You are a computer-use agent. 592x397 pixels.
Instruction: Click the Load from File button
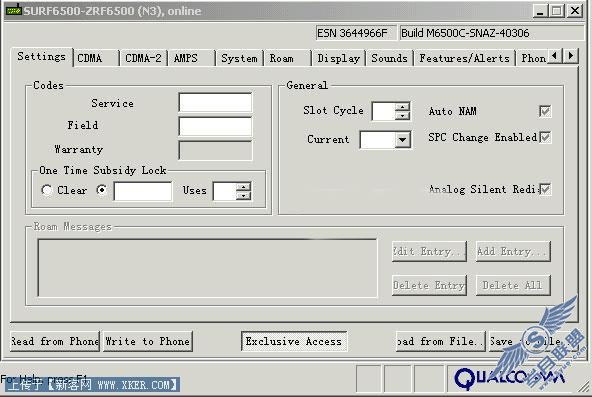[x=441, y=341]
